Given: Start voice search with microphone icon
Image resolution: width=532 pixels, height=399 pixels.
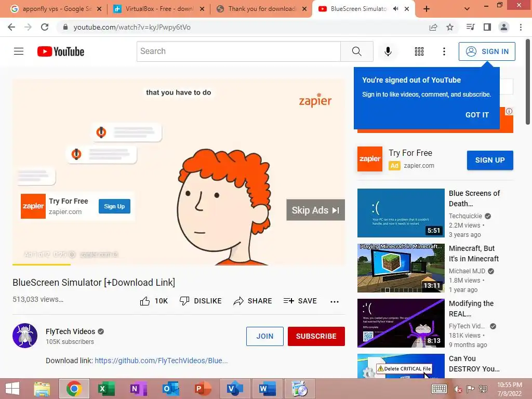Looking at the screenshot, I should click(388, 51).
